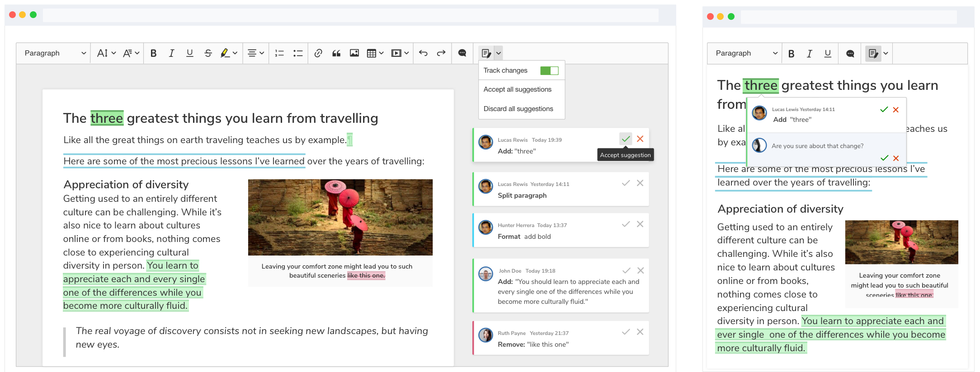Click address bar of right browser window
980x372 pixels.
click(x=849, y=17)
